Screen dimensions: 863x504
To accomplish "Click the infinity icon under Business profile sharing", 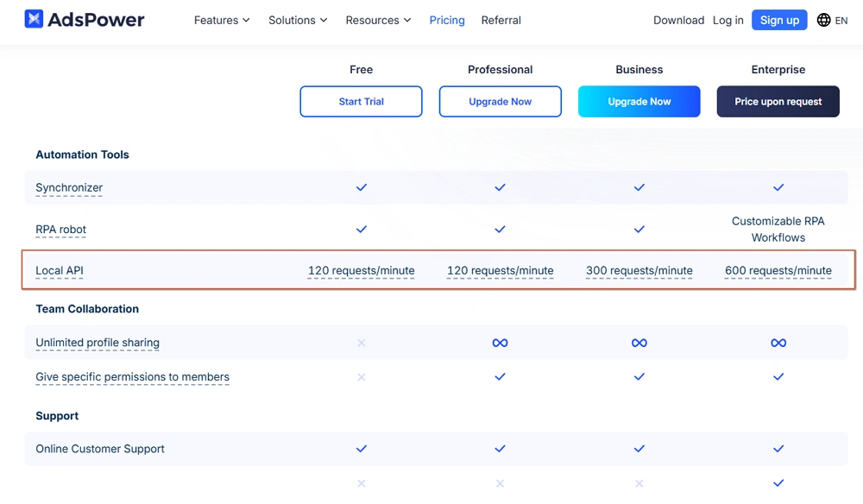I will [639, 343].
